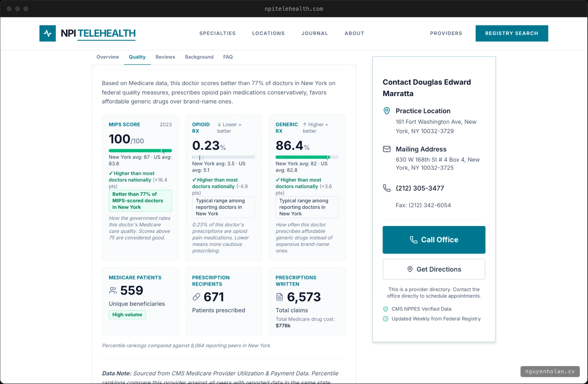Go to the FAQ tab
Screen dimensions: 588x384
[x=228, y=57]
